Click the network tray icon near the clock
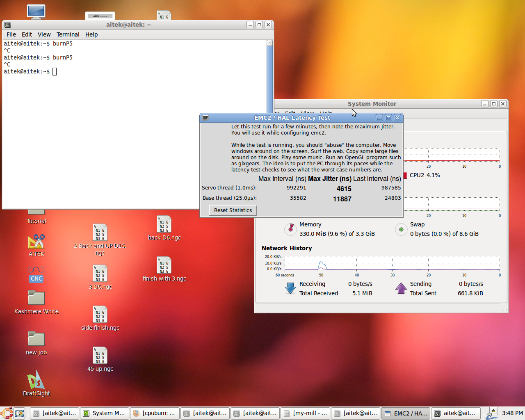The height and width of the screenshot is (420, 525). tap(492, 413)
